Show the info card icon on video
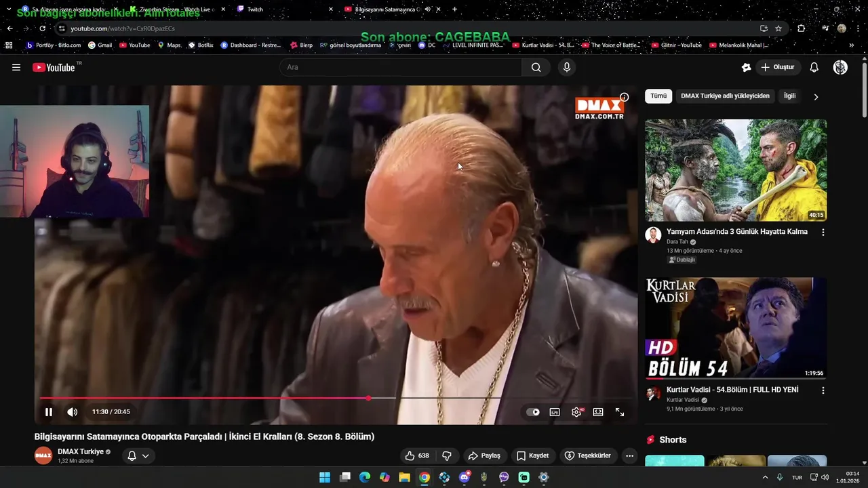This screenshot has width=868, height=488. point(624,98)
